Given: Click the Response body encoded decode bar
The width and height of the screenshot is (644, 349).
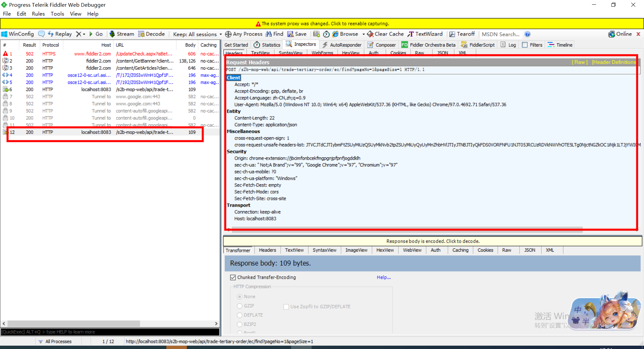Looking at the screenshot, I should pyautogui.click(x=433, y=241).
